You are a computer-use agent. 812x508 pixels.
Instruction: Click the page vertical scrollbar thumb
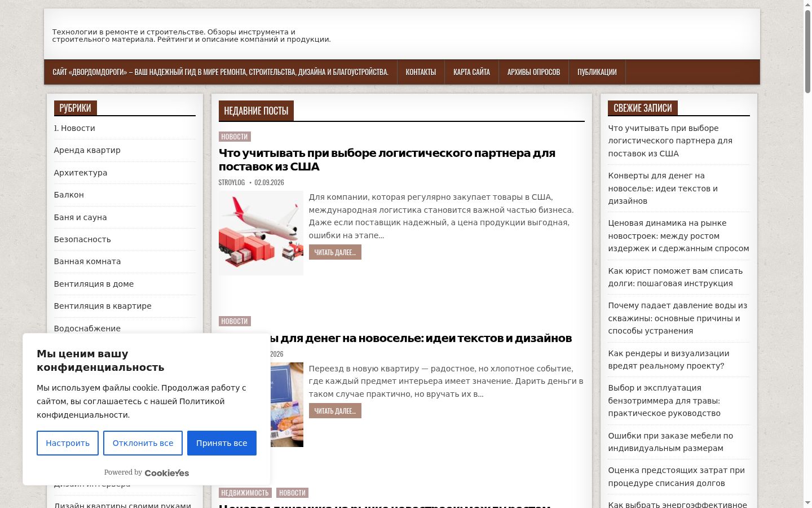[807, 51]
